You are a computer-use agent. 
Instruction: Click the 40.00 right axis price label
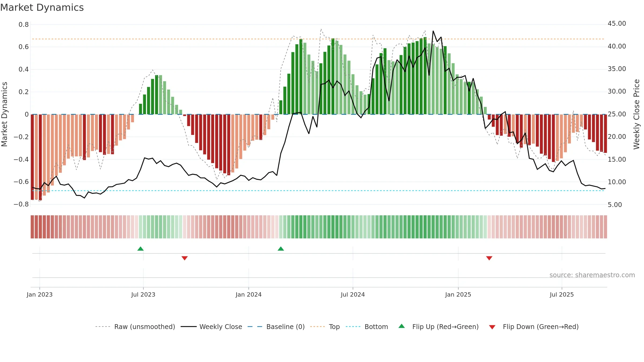point(617,46)
